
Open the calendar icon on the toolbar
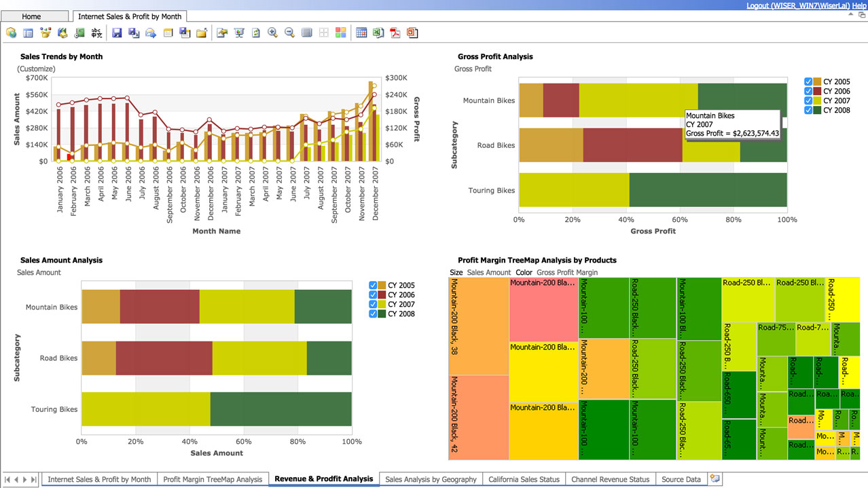[361, 32]
